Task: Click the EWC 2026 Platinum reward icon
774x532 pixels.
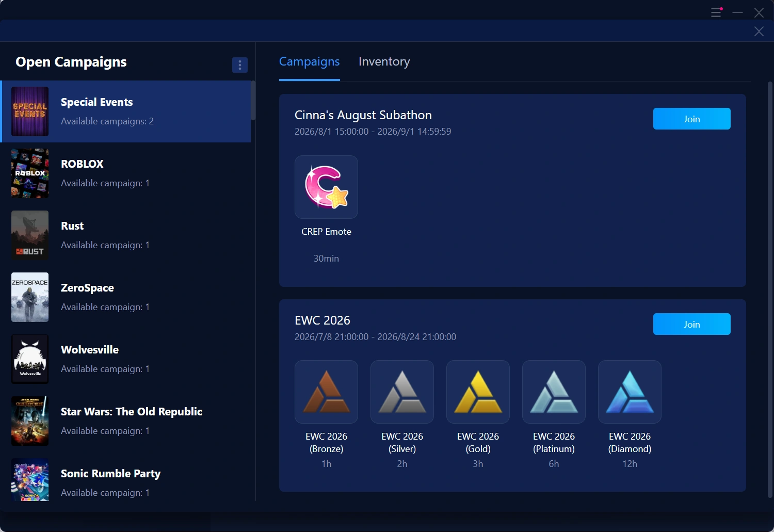Action: pyautogui.click(x=554, y=392)
